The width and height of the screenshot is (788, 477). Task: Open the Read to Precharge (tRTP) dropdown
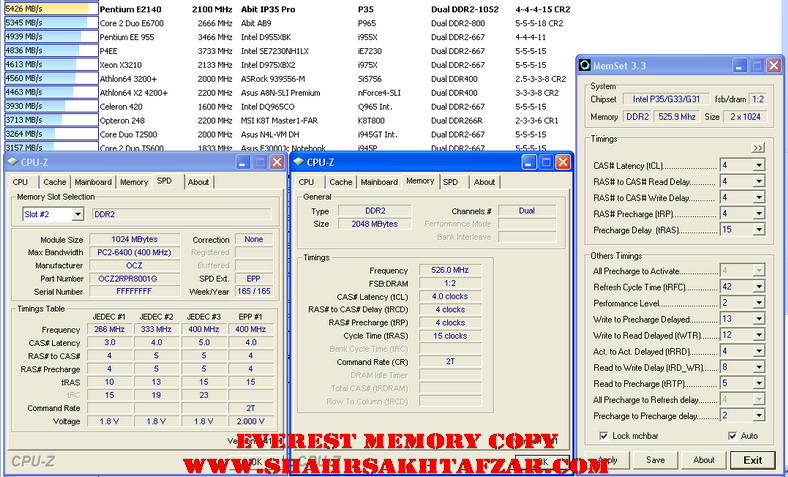pos(759,383)
